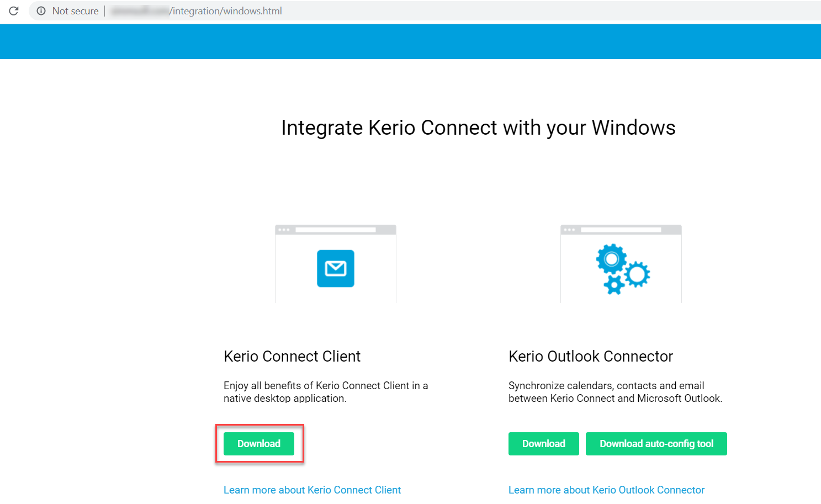Viewport: 821px width, 504px height.
Task: Click the heading Integrate Kerio Connect with your Windows
Action: (478, 128)
